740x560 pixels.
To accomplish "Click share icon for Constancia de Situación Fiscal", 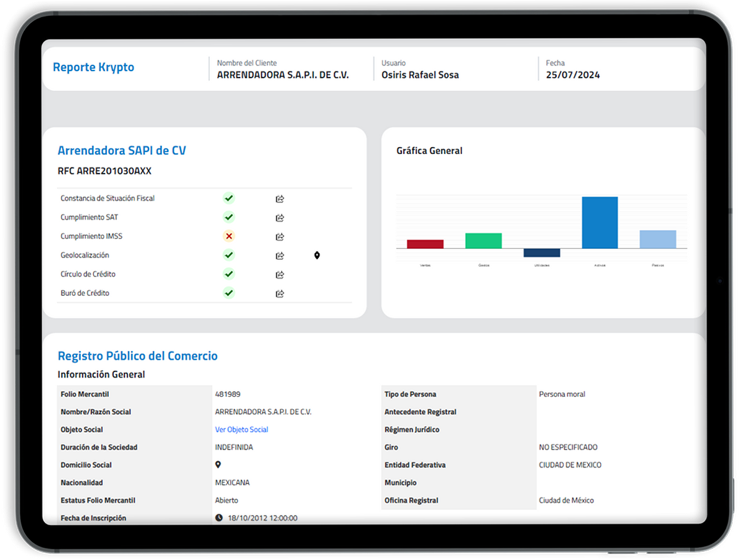I will pyautogui.click(x=280, y=199).
